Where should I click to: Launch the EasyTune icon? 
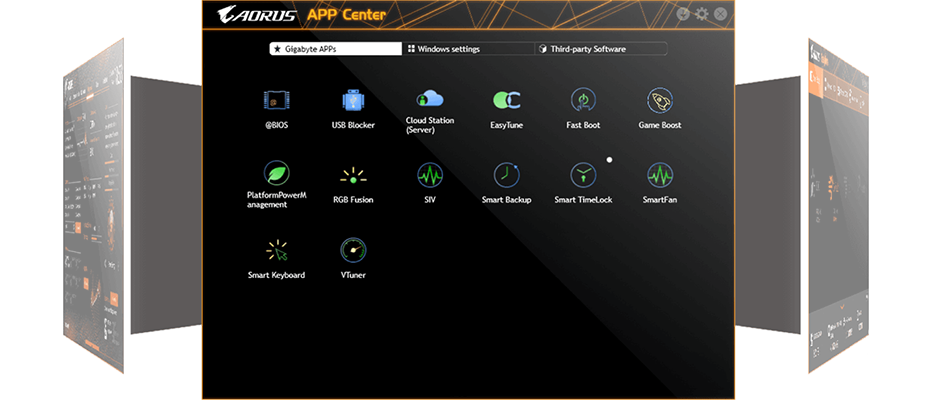click(506, 100)
